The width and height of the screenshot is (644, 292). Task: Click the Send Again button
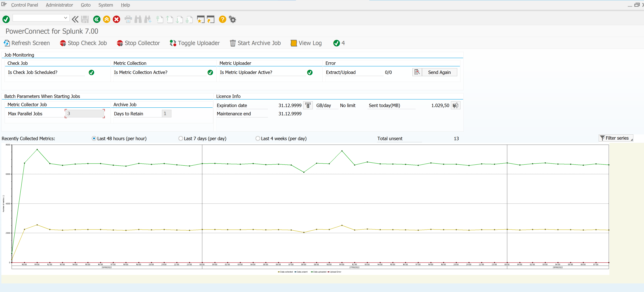439,72
